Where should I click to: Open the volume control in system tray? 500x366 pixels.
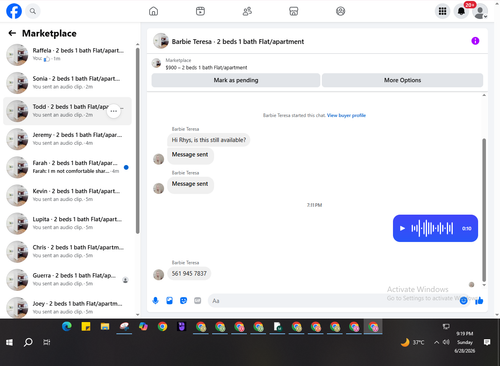(446, 342)
